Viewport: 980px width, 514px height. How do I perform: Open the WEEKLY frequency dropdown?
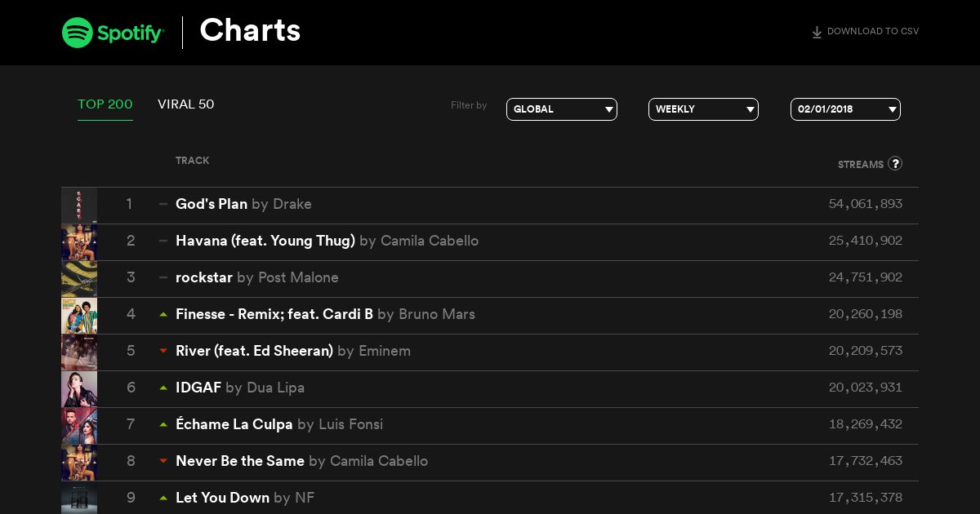coord(703,109)
